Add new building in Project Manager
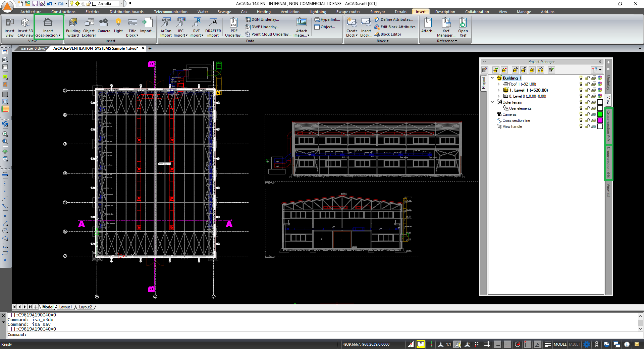 coord(495,70)
